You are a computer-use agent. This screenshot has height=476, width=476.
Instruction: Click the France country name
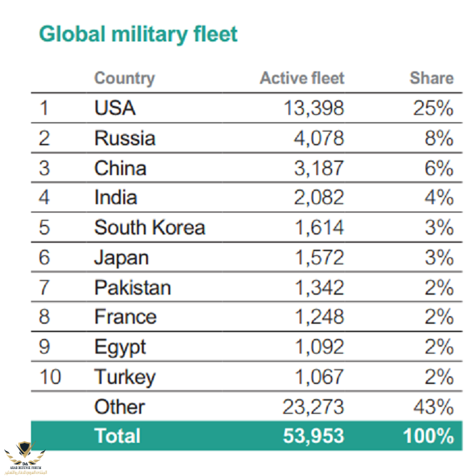click(125, 318)
